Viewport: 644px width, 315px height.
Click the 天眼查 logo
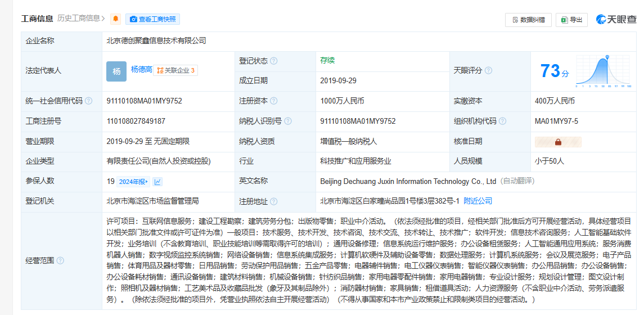point(616,19)
